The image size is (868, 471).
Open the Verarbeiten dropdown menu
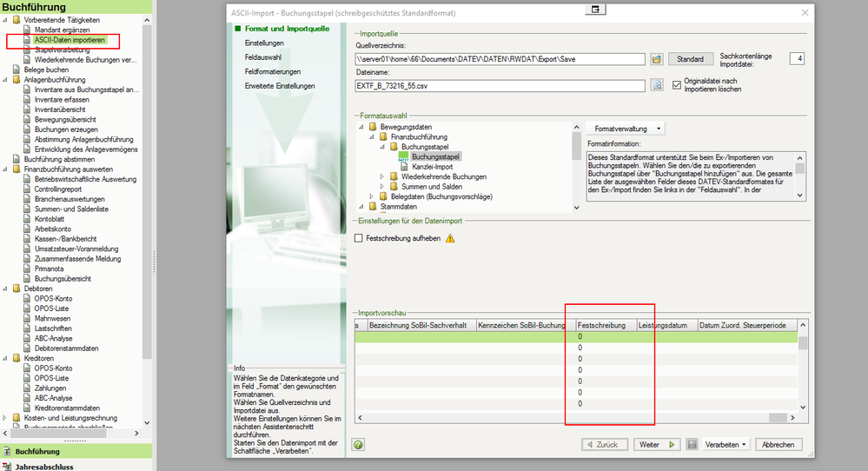(726, 444)
